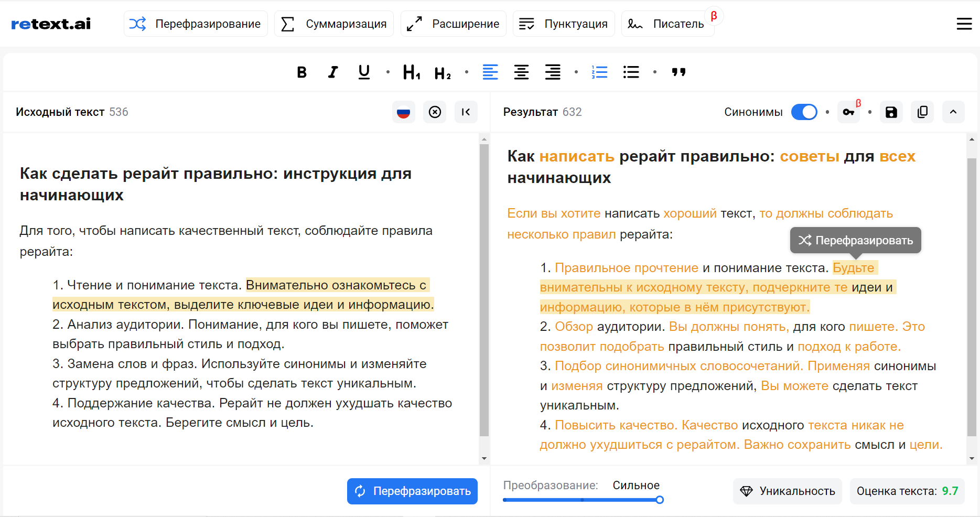Change the source language with the Russian flag

coord(403,112)
